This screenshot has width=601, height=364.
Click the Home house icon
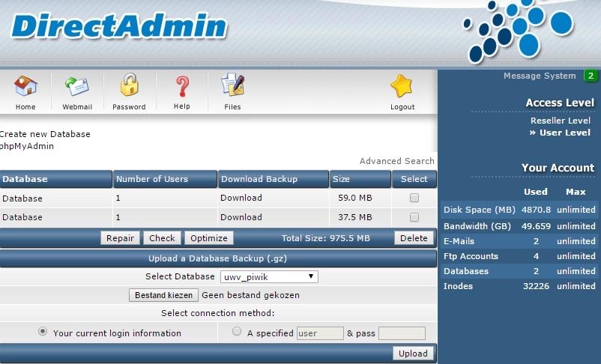(x=25, y=87)
